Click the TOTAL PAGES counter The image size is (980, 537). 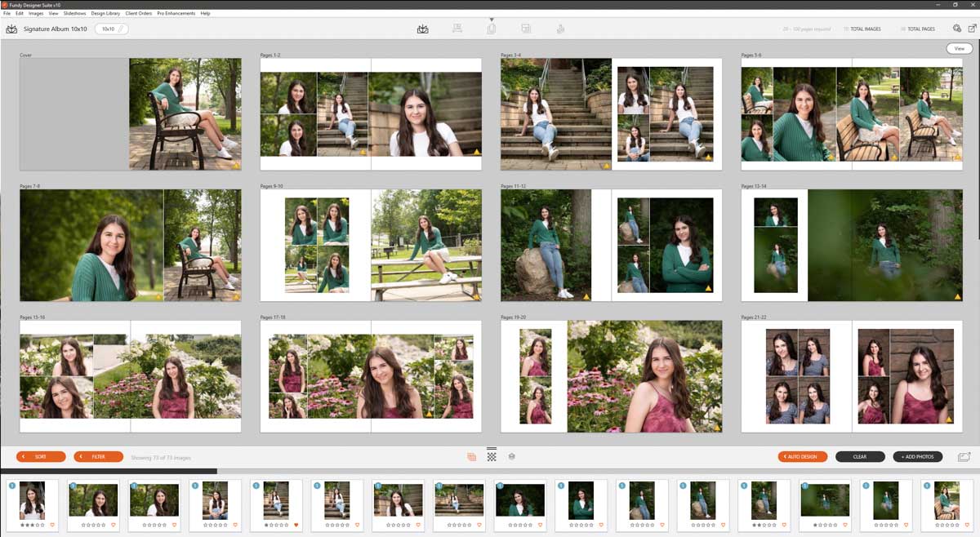917,29
